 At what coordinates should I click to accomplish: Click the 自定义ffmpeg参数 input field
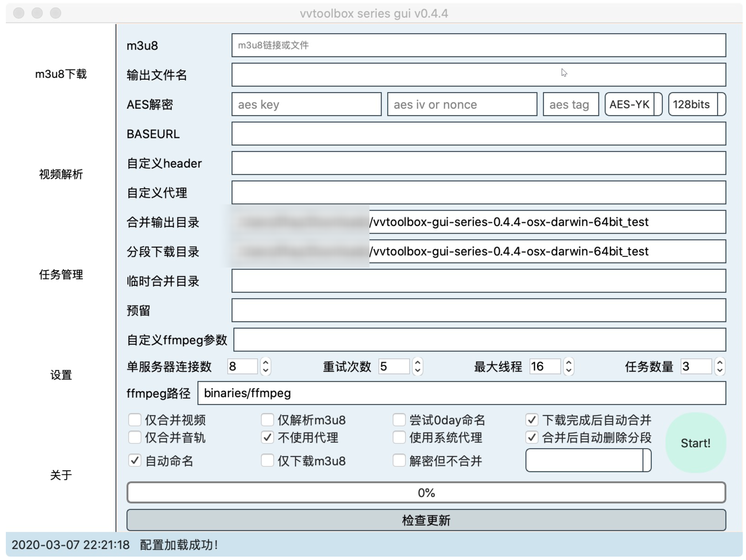480,340
